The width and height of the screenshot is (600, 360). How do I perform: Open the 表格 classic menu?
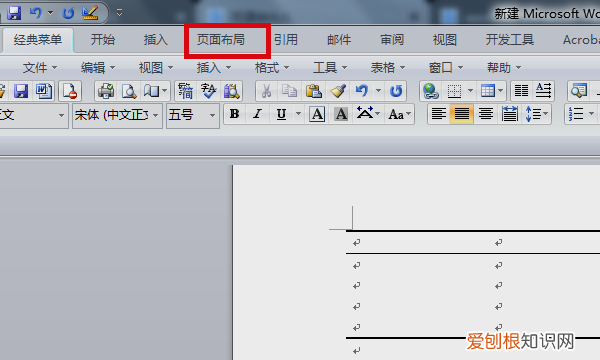388,68
